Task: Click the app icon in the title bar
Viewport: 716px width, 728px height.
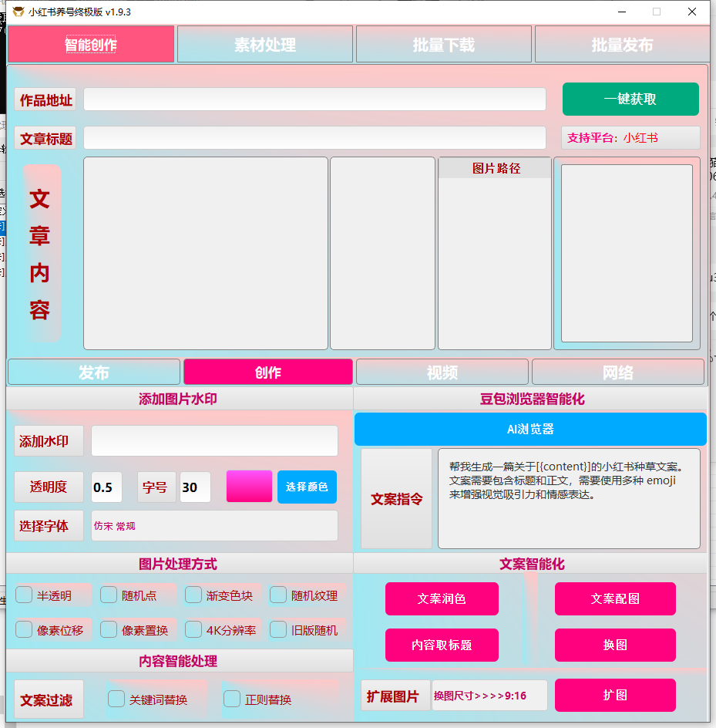Action: (x=18, y=12)
